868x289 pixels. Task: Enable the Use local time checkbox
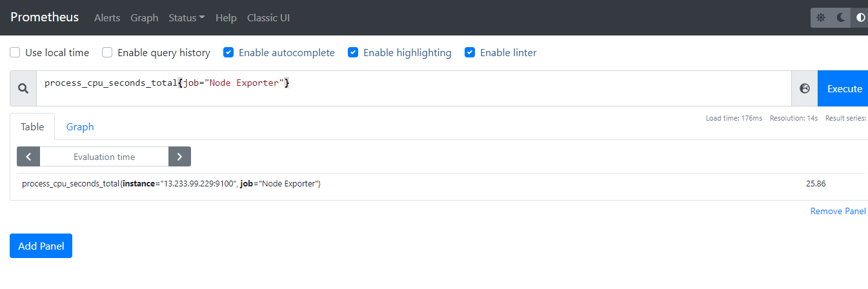(x=15, y=53)
